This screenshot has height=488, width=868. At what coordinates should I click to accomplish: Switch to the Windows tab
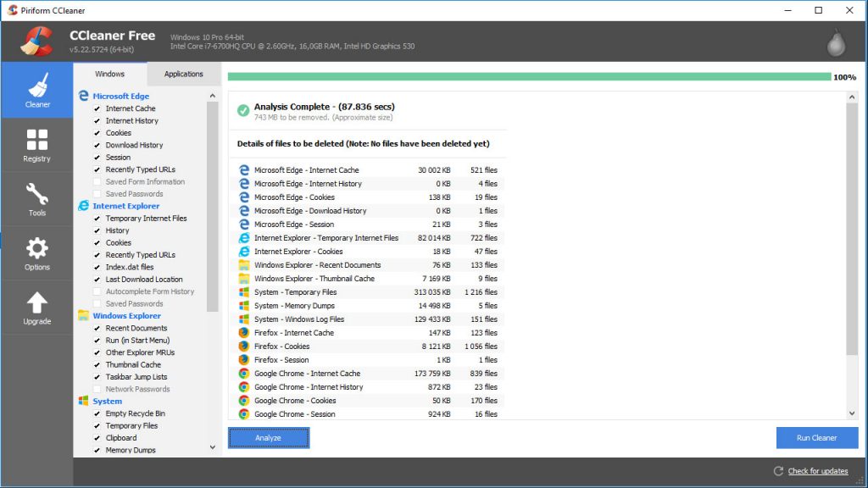[x=111, y=74]
